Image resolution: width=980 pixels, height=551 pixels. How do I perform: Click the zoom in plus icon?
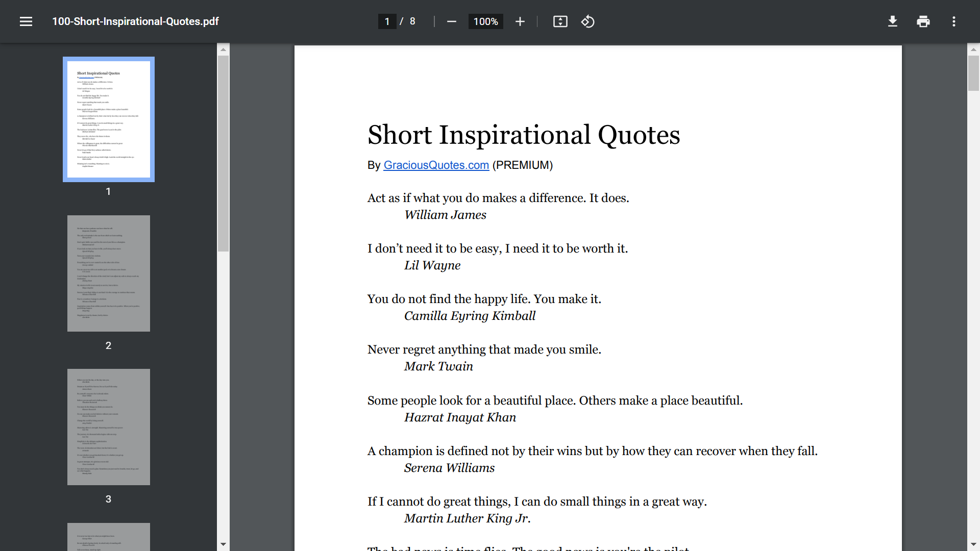(x=520, y=21)
